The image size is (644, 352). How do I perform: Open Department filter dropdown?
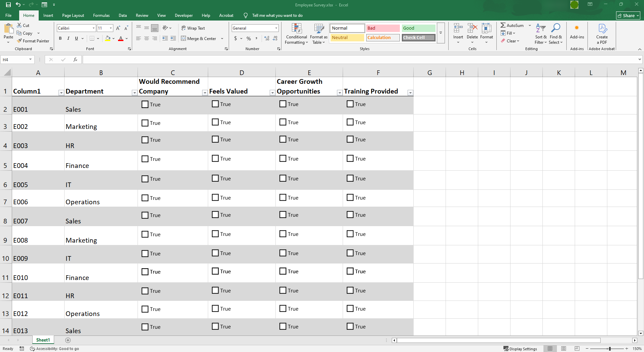coord(135,93)
